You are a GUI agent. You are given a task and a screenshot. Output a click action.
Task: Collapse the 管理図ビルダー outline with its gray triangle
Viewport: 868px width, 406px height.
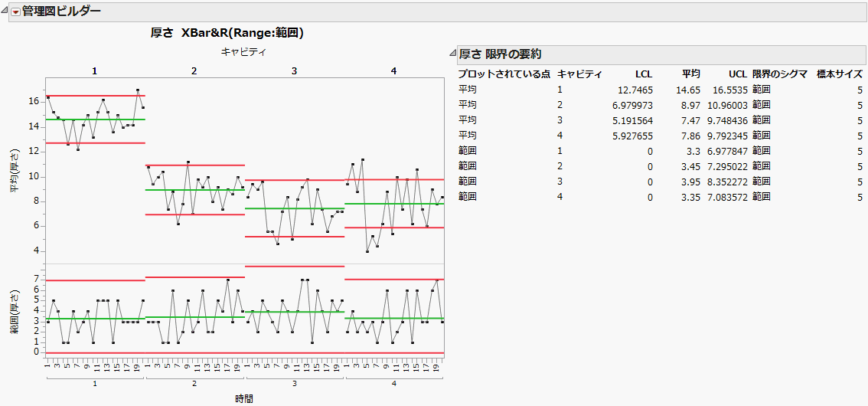tap(5, 11)
